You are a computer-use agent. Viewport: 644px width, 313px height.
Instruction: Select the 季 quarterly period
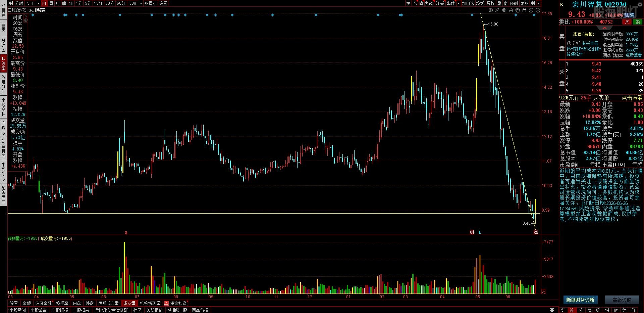click(64, 3)
